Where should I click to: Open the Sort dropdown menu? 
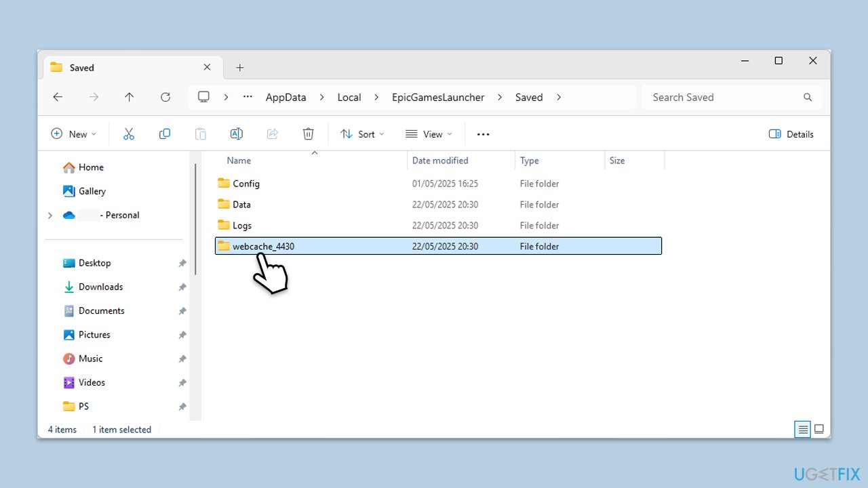[x=362, y=134]
